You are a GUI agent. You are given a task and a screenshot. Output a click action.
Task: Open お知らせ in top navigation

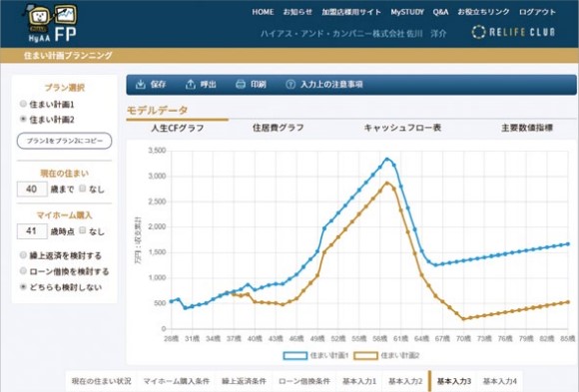[297, 12]
